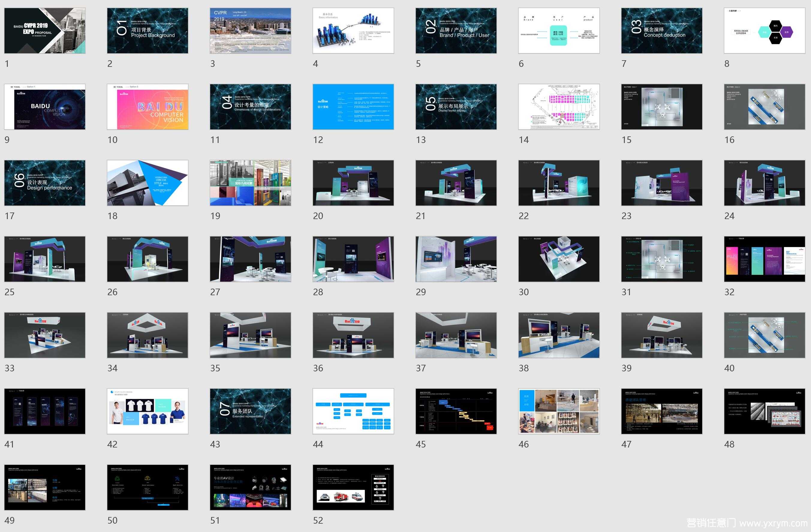The height and width of the screenshot is (532, 811).
Task: Open slide 15 booth top-view Option 1
Action: (662, 107)
